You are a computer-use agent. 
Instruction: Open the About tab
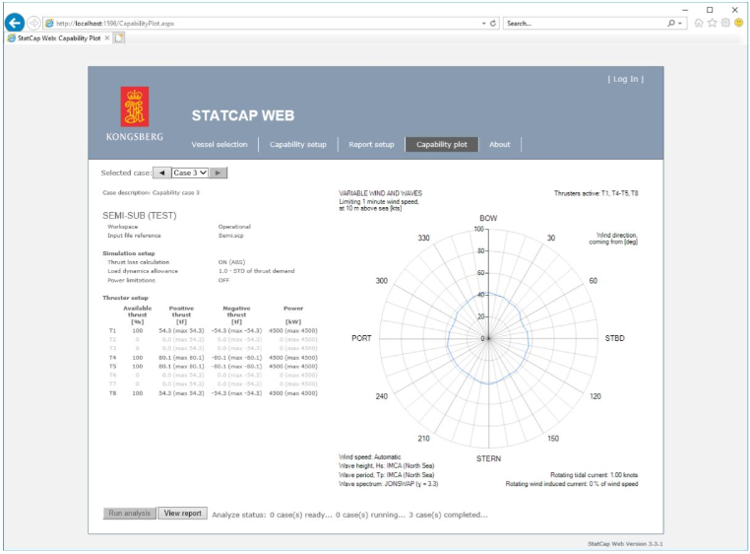tap(499, 144)
